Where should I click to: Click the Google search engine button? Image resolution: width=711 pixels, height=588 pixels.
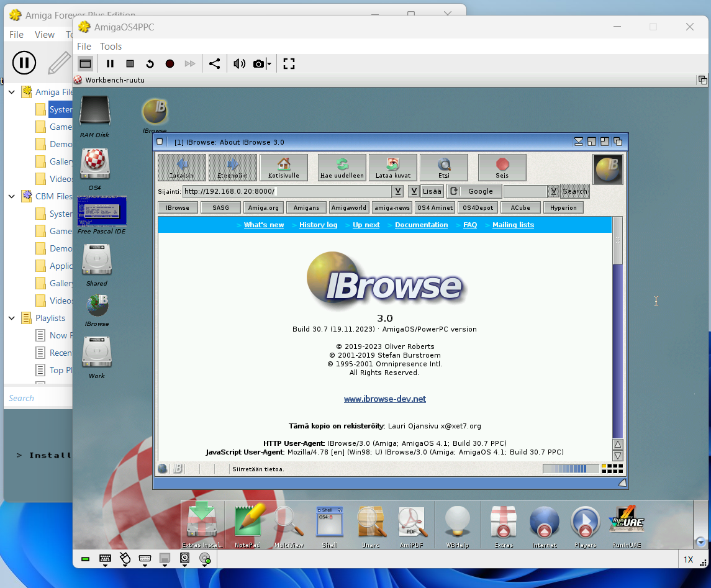pos(474,191)
